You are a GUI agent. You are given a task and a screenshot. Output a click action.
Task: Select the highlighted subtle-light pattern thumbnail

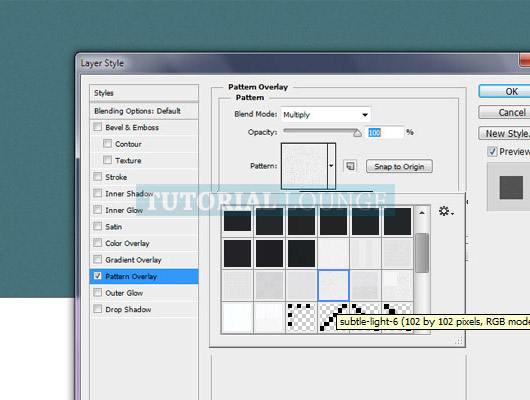coord(333,285)
